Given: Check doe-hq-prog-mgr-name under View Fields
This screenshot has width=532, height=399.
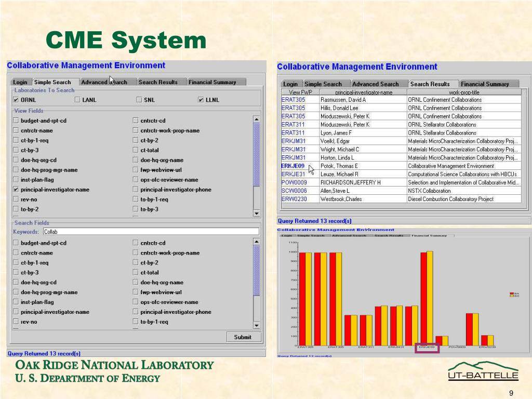Looking at the screenshot, I should 16,170.
